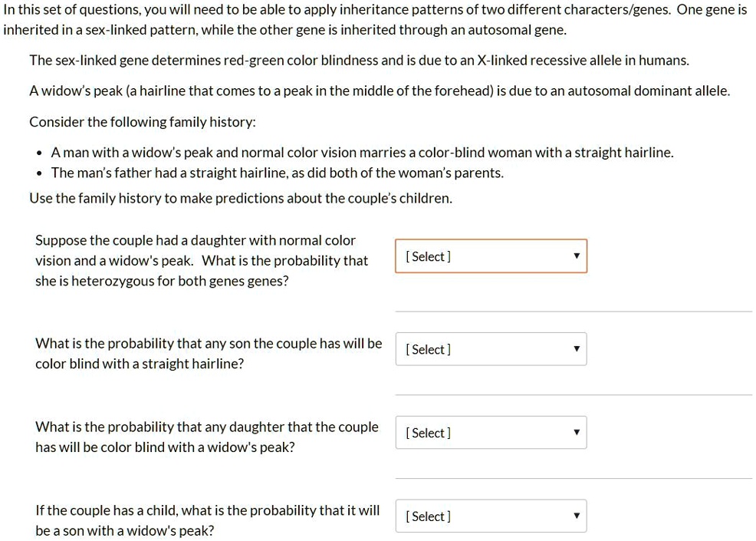Click the sentence about X-linked recessive allele
756x541 pixels.
359,60
